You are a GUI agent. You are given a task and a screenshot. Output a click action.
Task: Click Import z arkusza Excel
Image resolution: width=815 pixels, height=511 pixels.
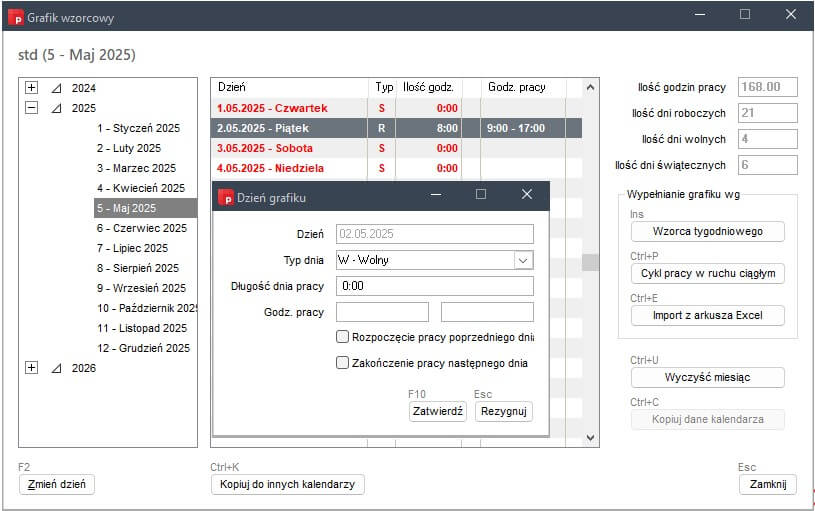[707, 315]
